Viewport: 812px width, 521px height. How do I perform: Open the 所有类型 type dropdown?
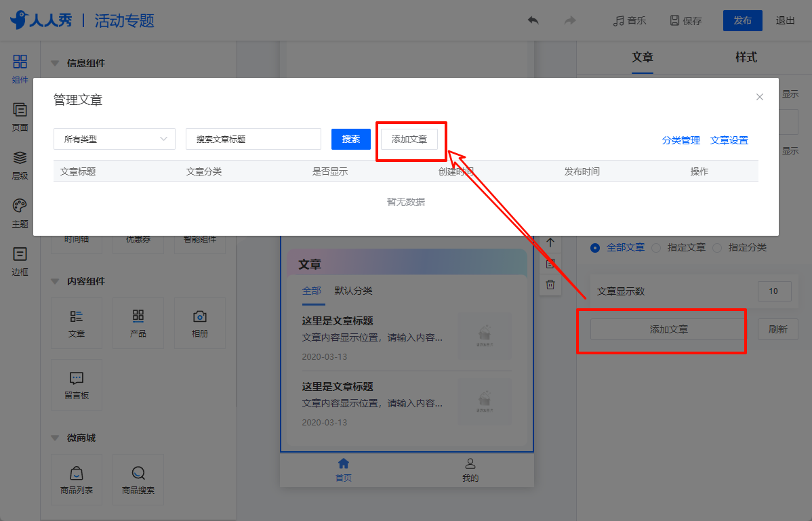115,139
